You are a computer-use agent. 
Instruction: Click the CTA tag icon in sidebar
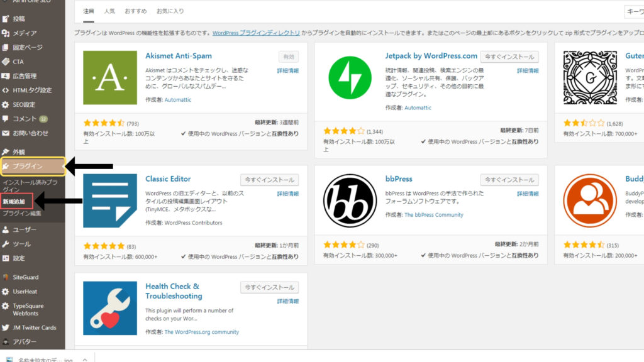(x=5, y=62)
